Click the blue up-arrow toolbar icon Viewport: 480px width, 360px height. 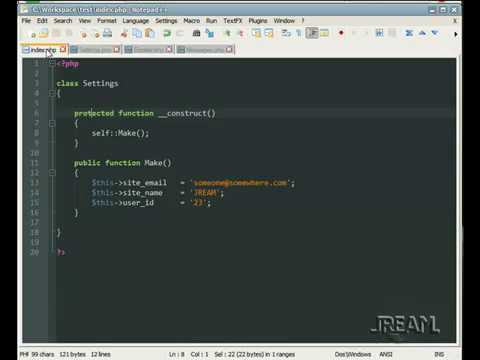click(422, 33)
